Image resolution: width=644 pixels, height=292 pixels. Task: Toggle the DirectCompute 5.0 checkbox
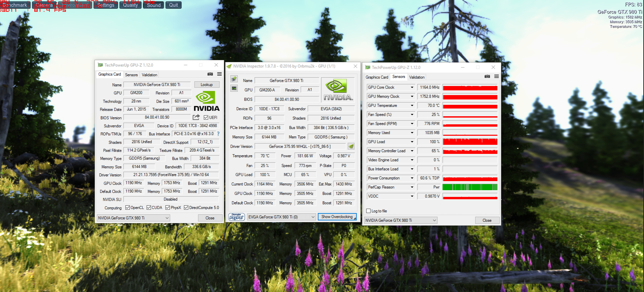point(186,208)
